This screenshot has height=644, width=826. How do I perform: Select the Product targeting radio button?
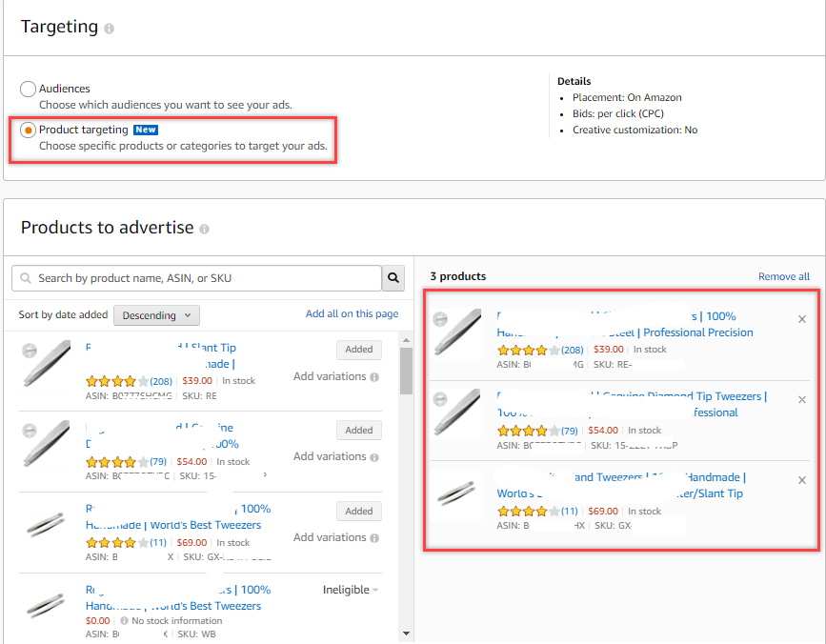[28, 130]
